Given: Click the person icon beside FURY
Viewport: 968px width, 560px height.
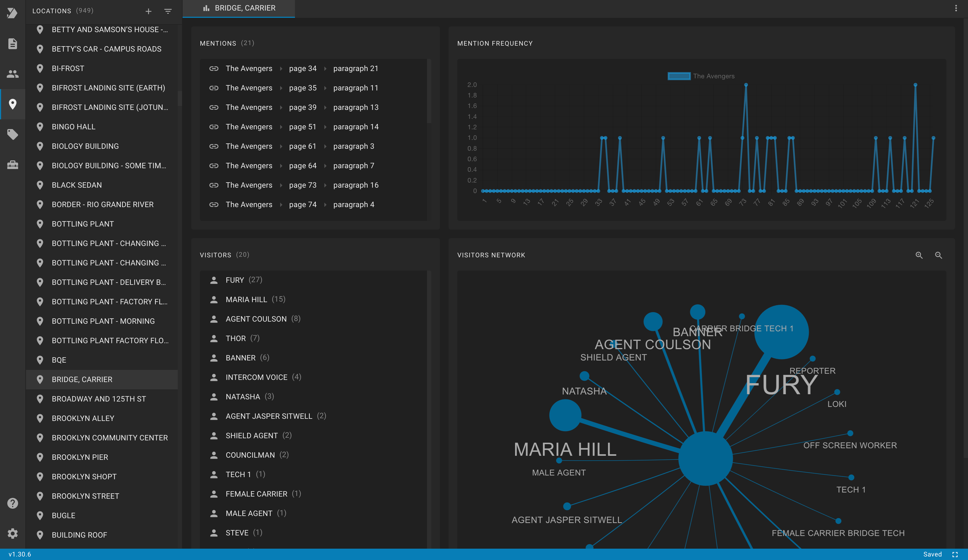Looking at the screenshot, I should click(214, 280).
